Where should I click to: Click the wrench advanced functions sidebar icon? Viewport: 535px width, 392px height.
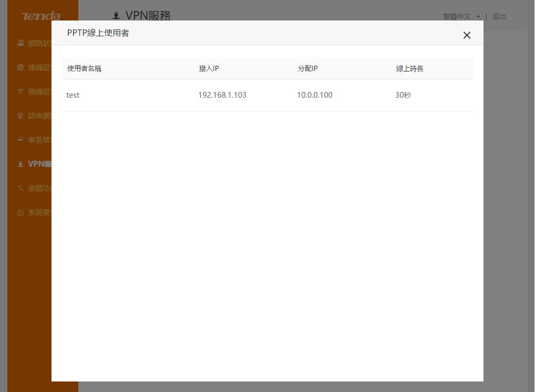coord(20,188)
